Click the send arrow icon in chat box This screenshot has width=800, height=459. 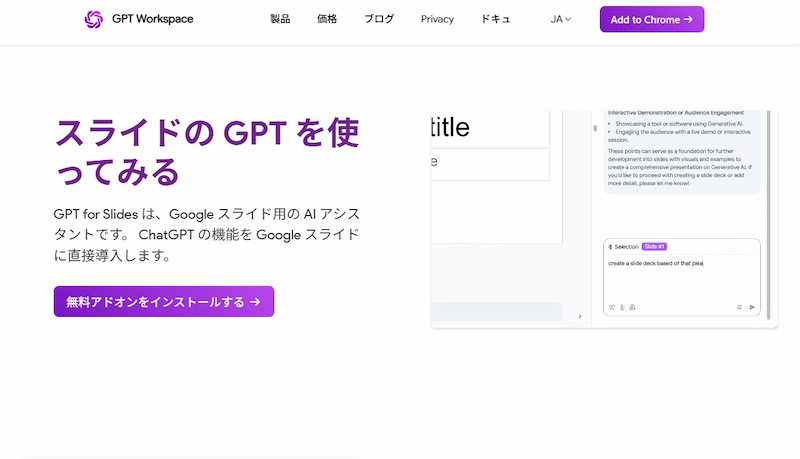(752, 307)
